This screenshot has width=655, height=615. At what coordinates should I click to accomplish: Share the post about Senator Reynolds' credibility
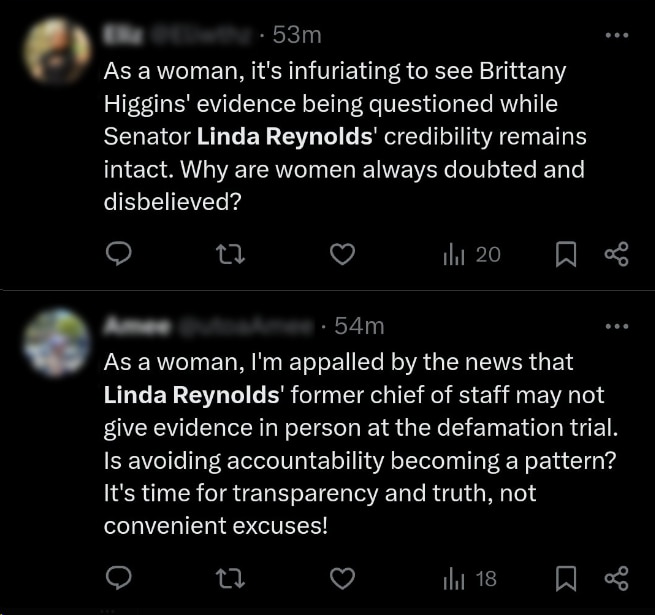coord(617,255)
